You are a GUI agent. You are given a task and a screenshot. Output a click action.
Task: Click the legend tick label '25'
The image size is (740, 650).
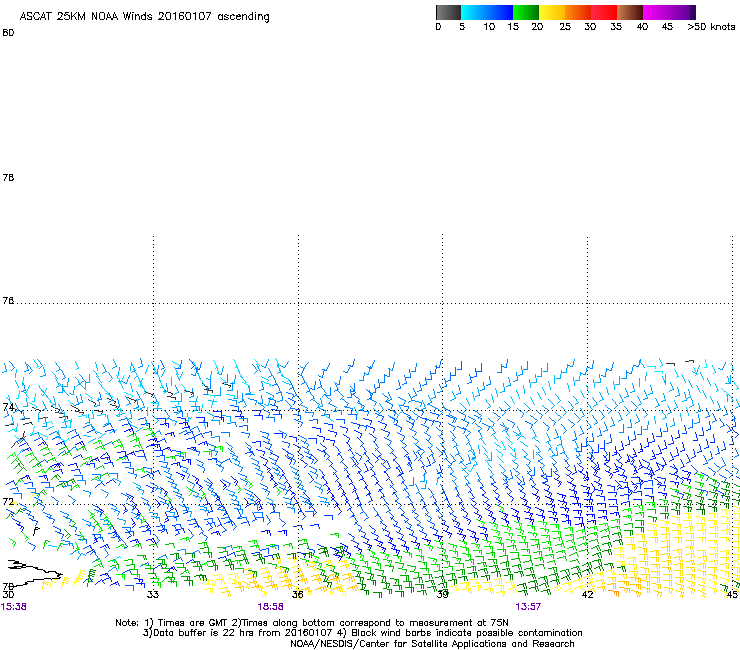pyautogui.click(x=565, y=27)
